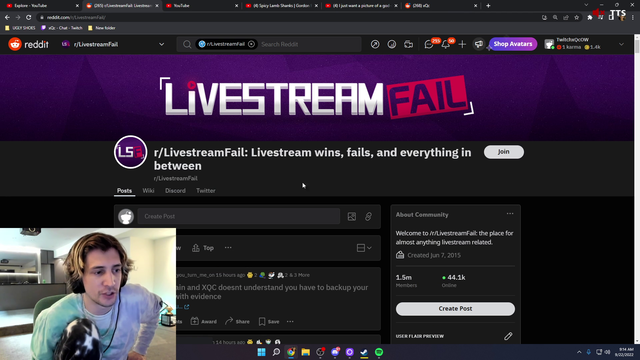This screenshot has height=360, width=640.
Task: Show hidden system tray icons
Action: pos(579,352)
